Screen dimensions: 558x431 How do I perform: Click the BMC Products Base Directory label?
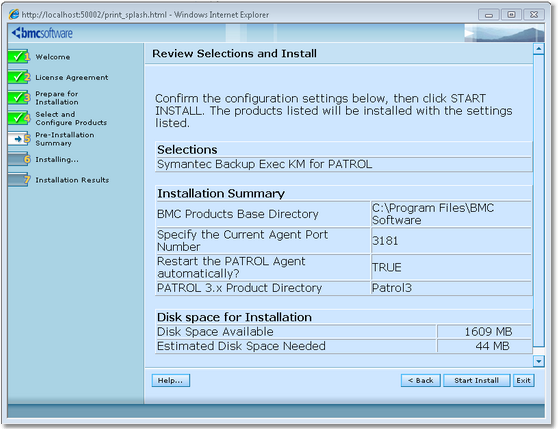point(238,214)
